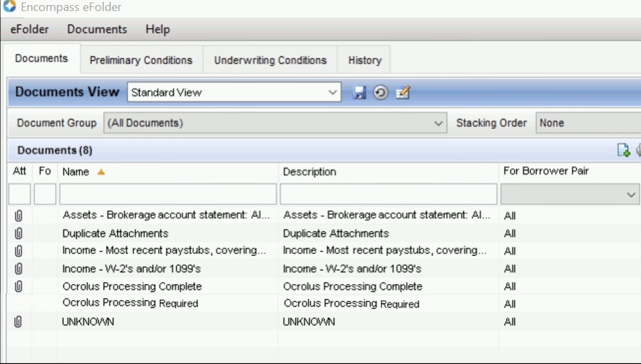The width and height of the screenshot is (641, 364).
Task: Click the Description filter input field
Action: point(389,194)
